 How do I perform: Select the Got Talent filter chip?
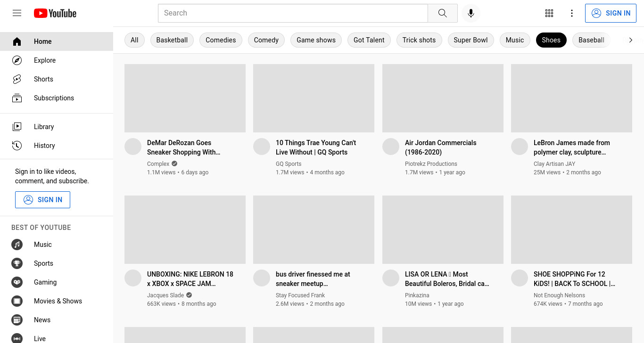(369, 40)
